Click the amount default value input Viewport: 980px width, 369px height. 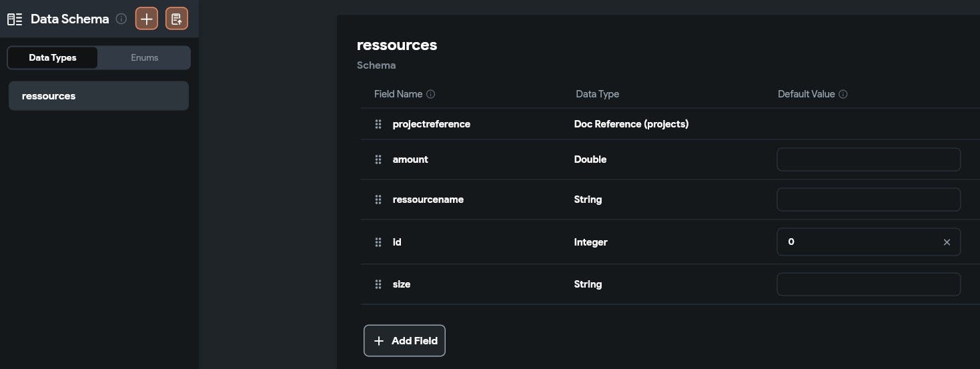[x=867, y=159]
